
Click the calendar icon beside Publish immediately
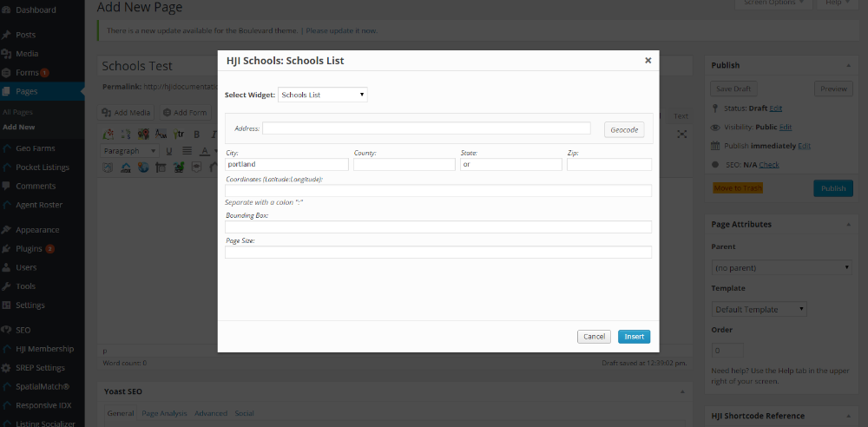pos(715,146)
